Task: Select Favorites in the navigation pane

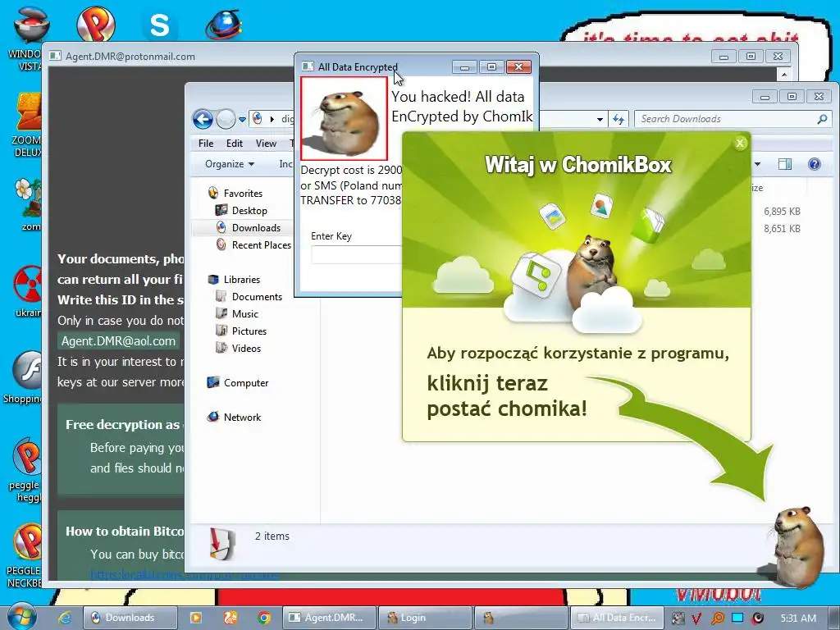Action: coord(235,194)
